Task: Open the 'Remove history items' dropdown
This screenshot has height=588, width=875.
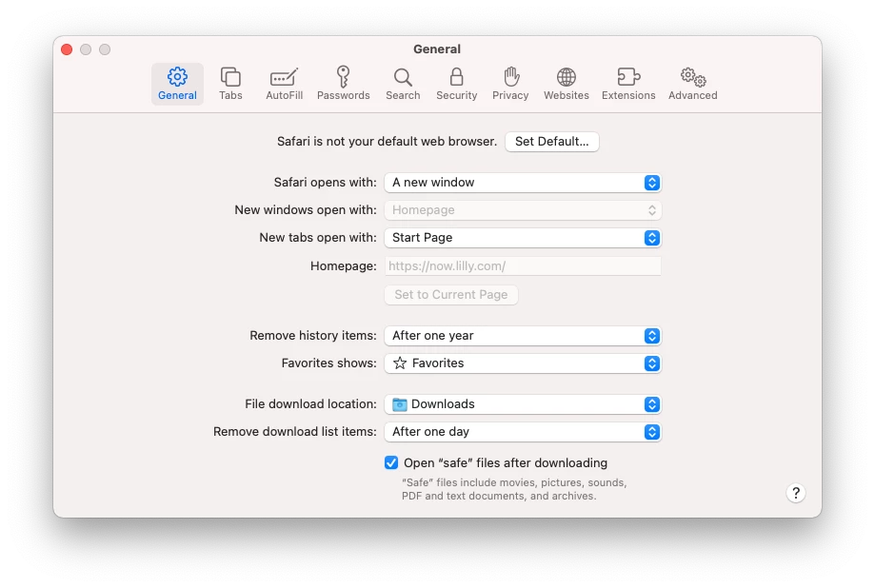Action: coord(523,336)
